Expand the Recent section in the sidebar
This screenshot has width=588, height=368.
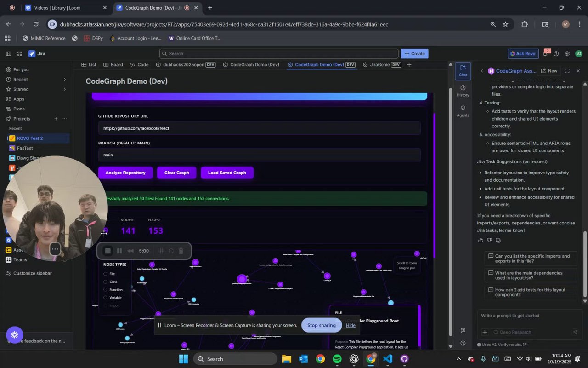click(64, 80)
